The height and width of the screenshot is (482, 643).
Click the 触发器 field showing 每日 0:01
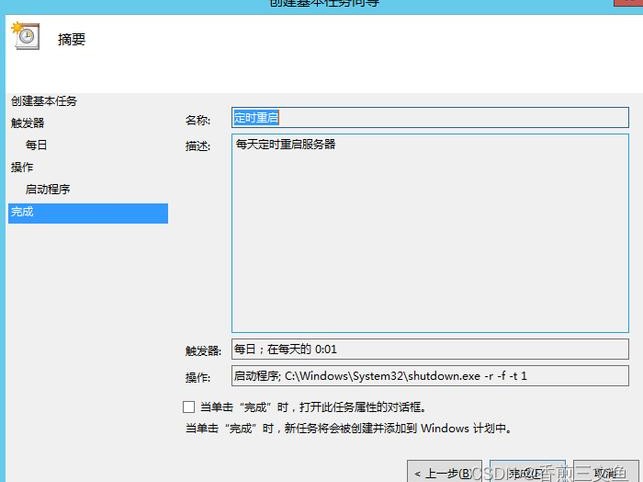click(430, 349)
